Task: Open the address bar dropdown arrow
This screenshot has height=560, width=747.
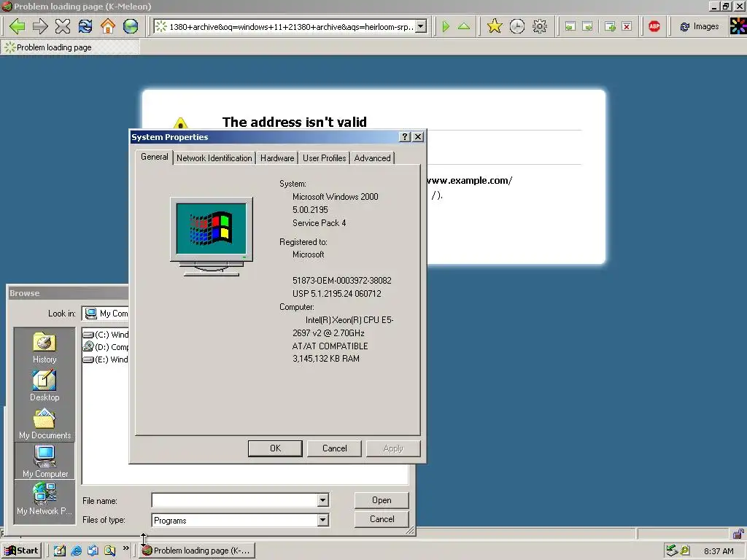Action: coord(421,27)
